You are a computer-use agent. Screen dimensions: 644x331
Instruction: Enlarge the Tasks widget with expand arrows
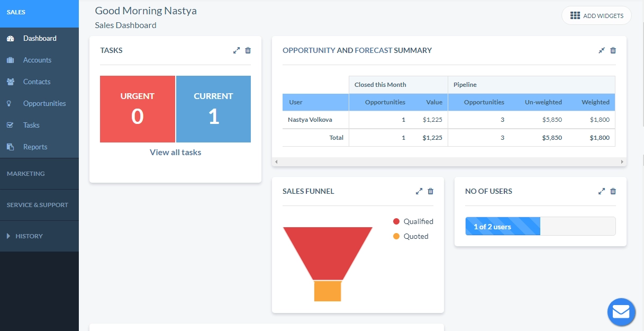point(236,50)
